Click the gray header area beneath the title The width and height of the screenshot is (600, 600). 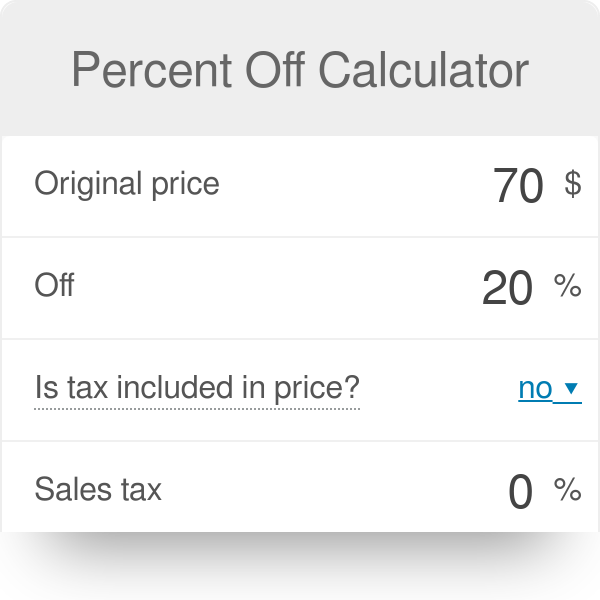[300, 115]
